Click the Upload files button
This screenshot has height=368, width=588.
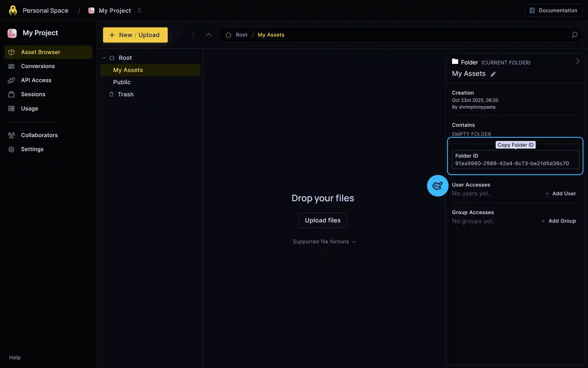pyautogui.click(x=322, y=220)
